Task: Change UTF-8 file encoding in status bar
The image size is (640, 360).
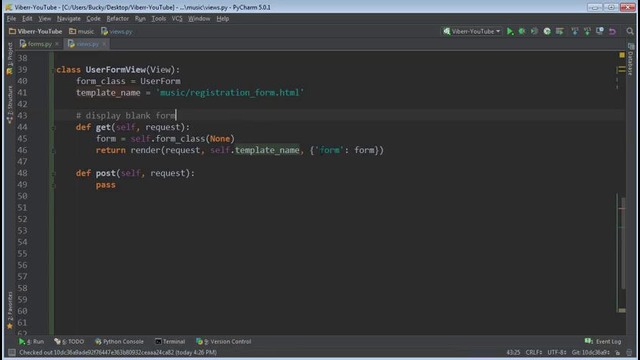Action: coord(557,352)
